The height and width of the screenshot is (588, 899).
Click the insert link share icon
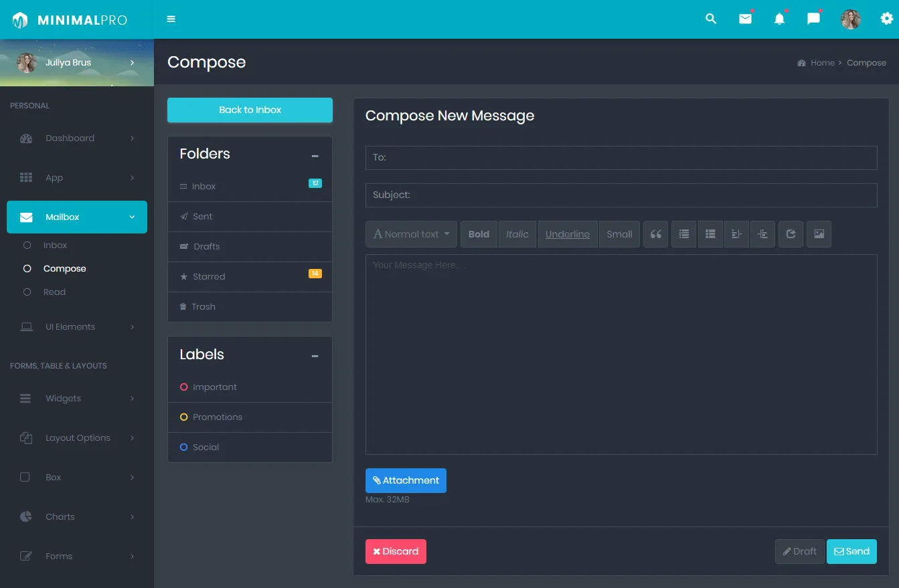click(791, 234)
